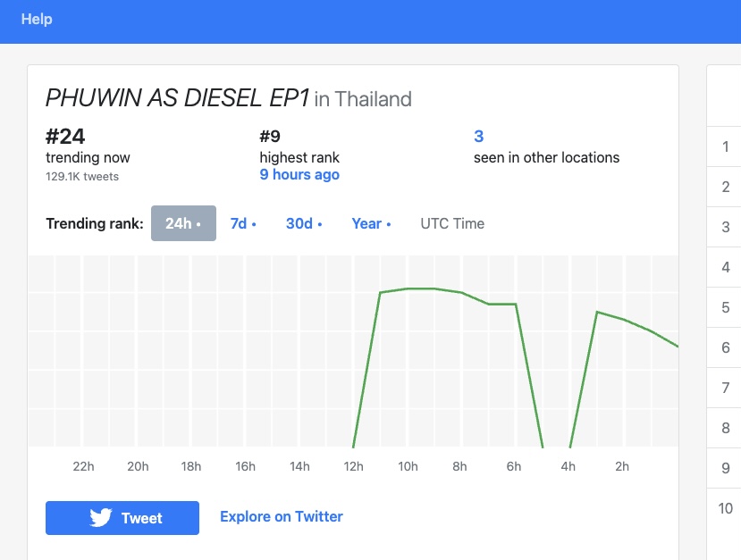The height and width of the screenshot is (560, 741).
Task: Select rank row 10 in side list
Action: (726, 508)
